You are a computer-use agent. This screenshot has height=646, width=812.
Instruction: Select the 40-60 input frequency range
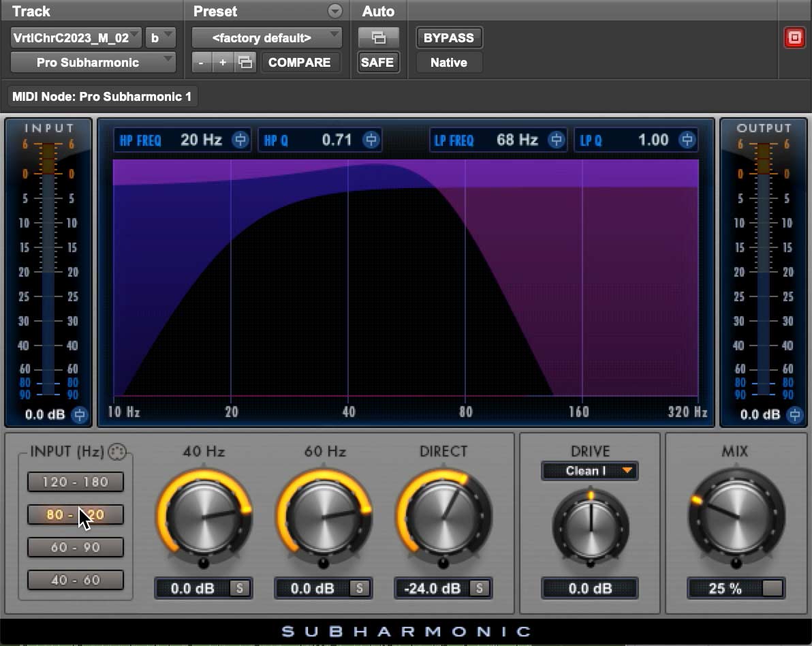click(75, 580)
